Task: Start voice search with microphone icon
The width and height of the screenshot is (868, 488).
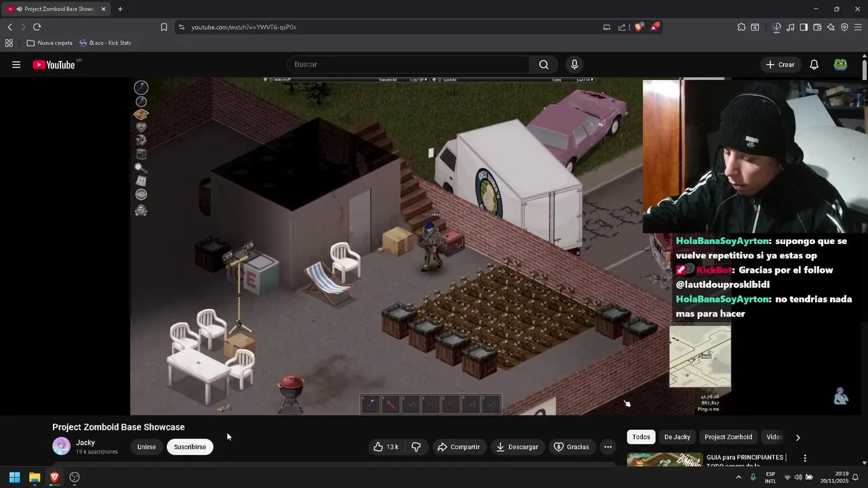Action: (574, 64)
